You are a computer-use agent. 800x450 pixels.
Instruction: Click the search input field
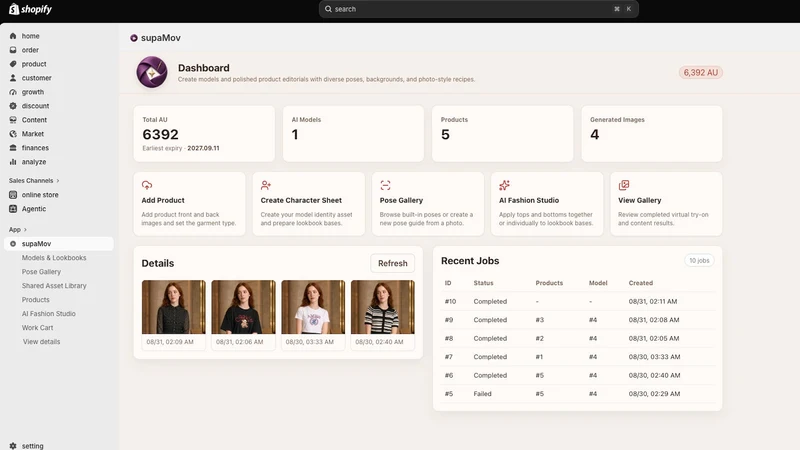point(479,9)
